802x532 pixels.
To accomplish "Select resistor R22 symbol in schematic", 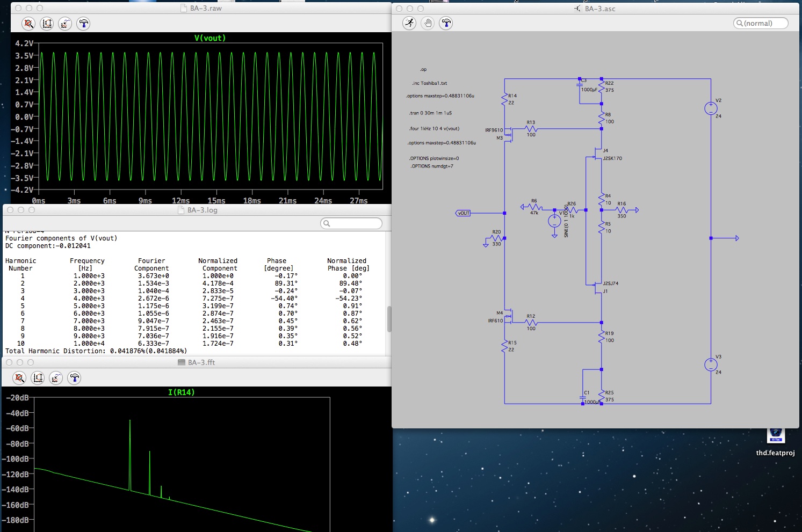I will pyautogui.click(x=602, y=87).
